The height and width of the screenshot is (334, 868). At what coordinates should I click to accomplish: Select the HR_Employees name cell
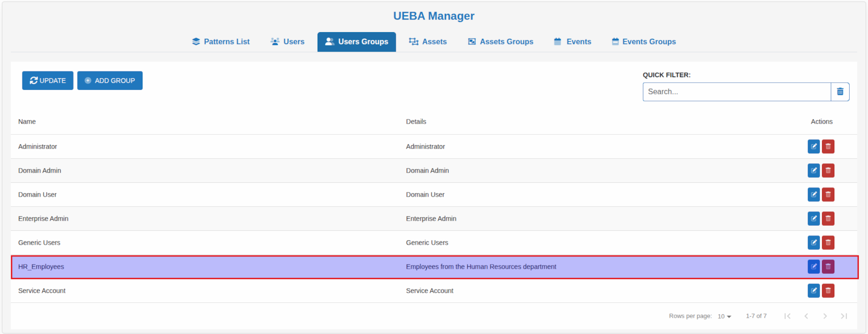41,267
